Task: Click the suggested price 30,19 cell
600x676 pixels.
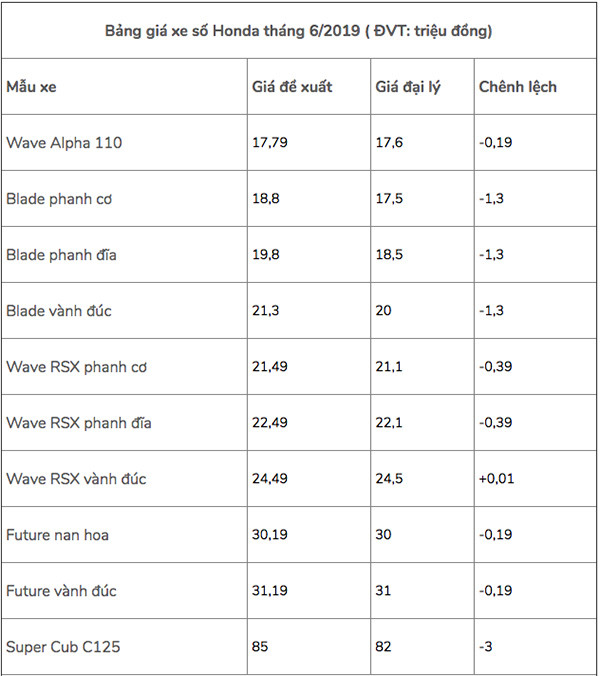Action: pos(270,535)
